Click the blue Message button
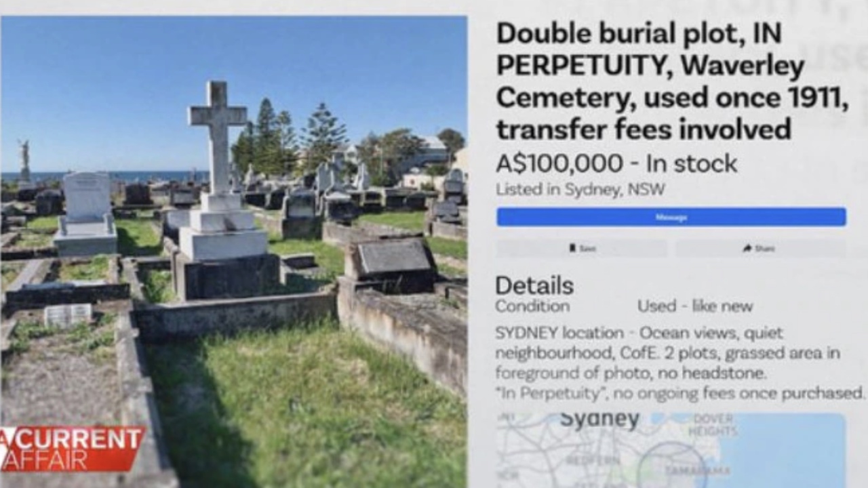The height and width of the screenshot is (488, 868). point(671,217)
